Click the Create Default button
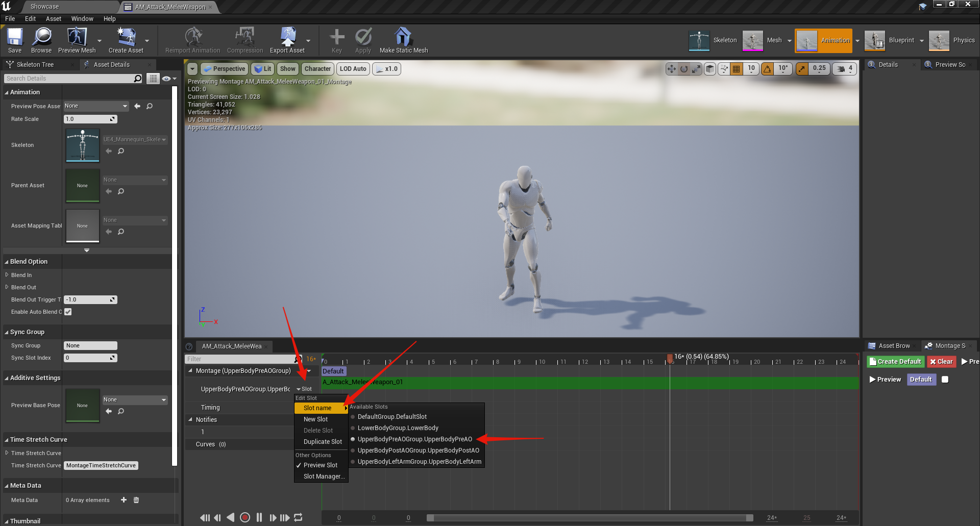This screenshot has height=526, width=980. 896,362
